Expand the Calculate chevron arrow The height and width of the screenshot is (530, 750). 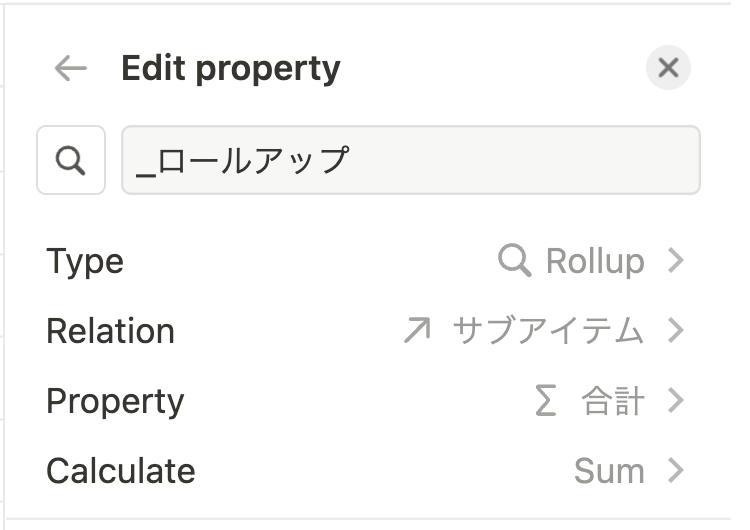[676, 471]
